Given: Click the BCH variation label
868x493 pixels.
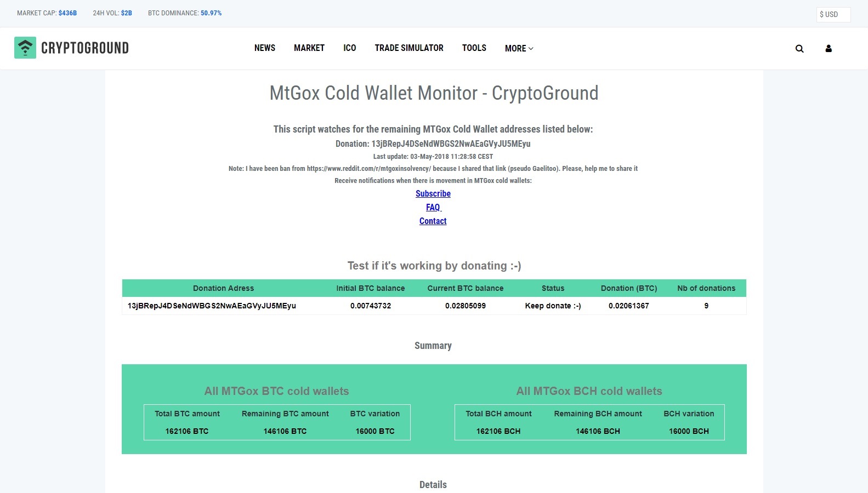Looking at the screenshot, I should click(689, 414).
